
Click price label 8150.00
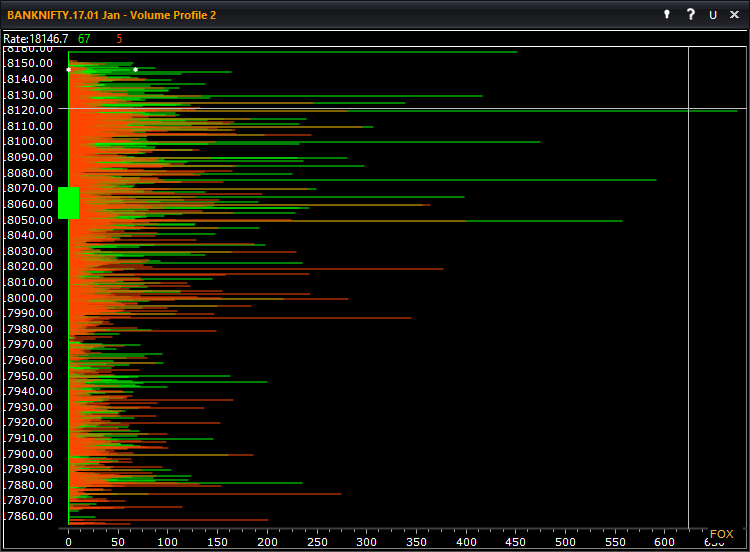[x=29, y=63]
